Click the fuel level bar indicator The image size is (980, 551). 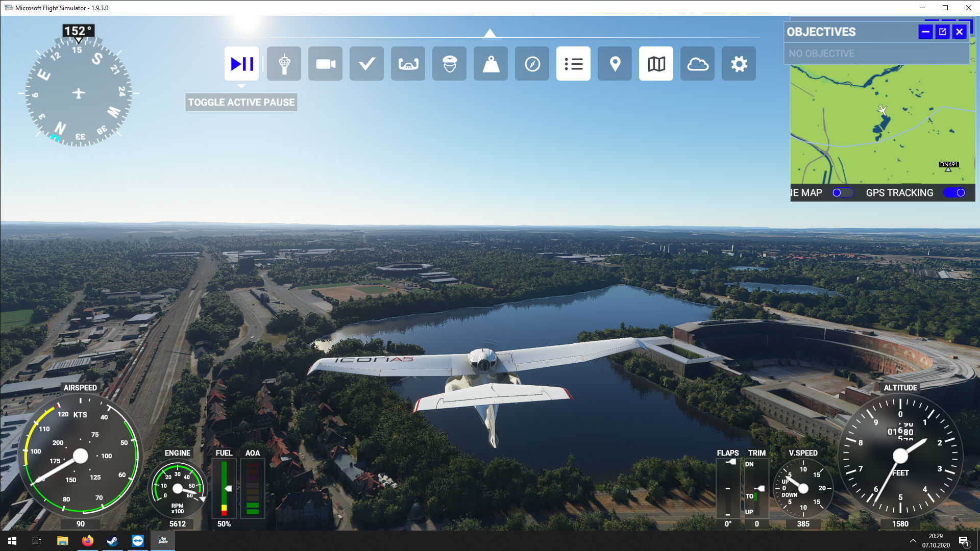[x=224, y=488]
